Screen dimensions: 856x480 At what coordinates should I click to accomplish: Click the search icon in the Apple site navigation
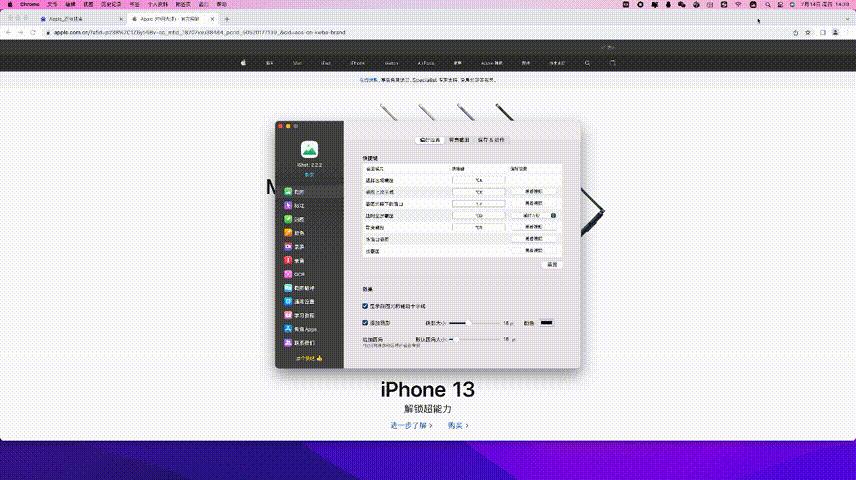pyautogui.click(x=587, y=63)
